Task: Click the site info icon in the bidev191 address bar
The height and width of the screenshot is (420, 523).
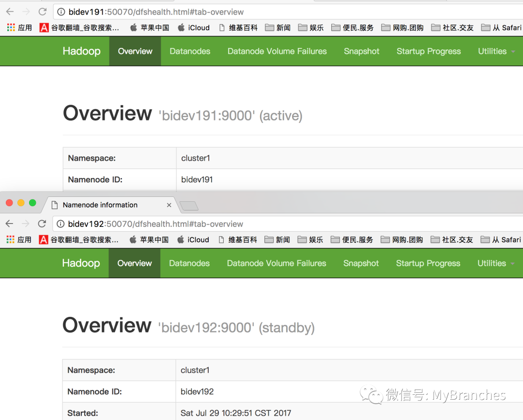Action: click(x=61, y=12)
